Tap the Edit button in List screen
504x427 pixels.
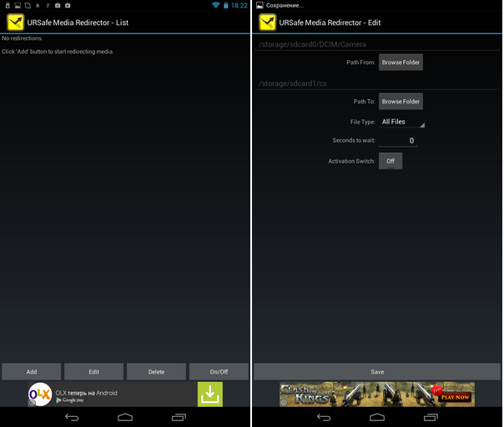point(93,372)
